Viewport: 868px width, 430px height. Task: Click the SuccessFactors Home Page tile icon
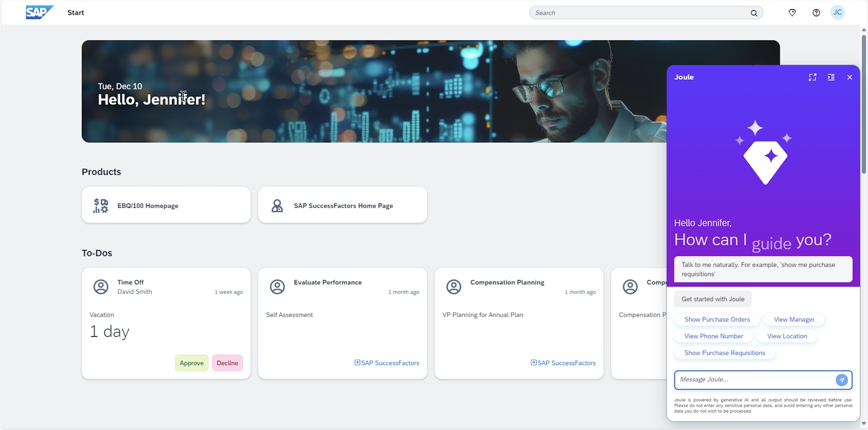277,206
